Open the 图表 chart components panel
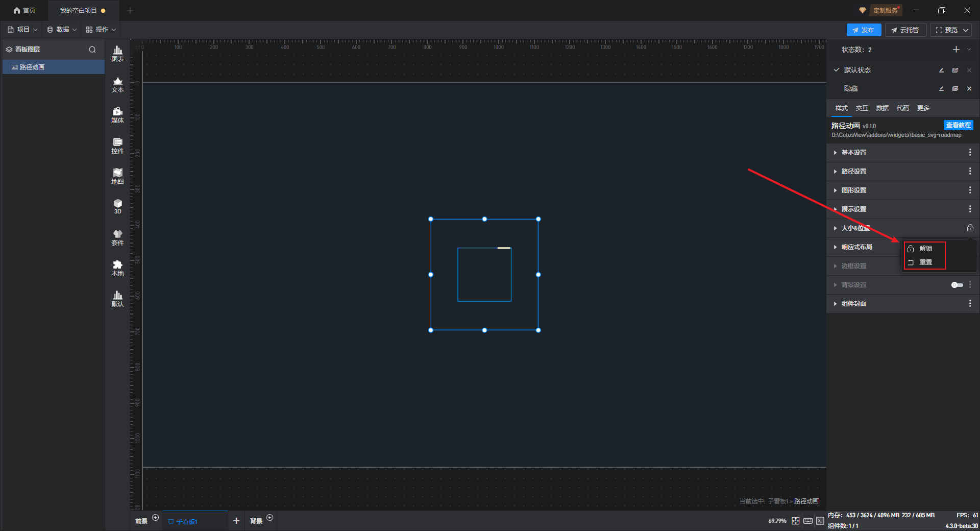The width and height of the screenshot is (980, 531). 117,54
